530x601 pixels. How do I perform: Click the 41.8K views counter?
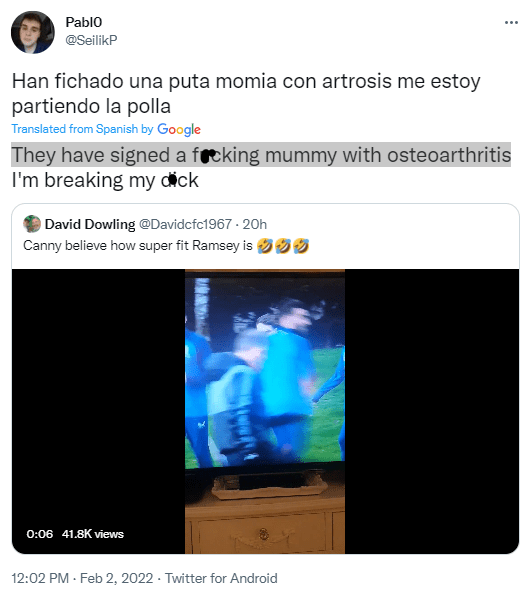[x=93, y=534]
